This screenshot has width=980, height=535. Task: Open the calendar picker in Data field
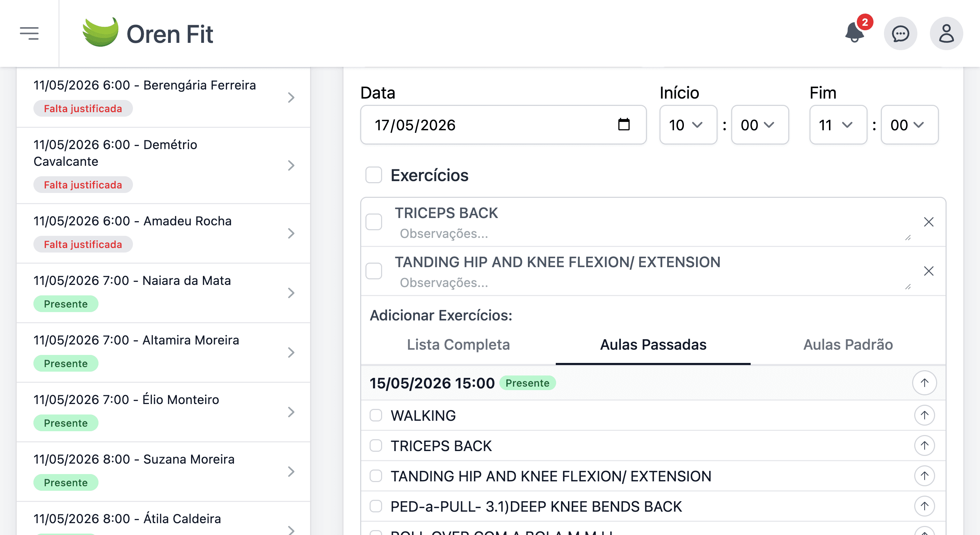point(624,124)
